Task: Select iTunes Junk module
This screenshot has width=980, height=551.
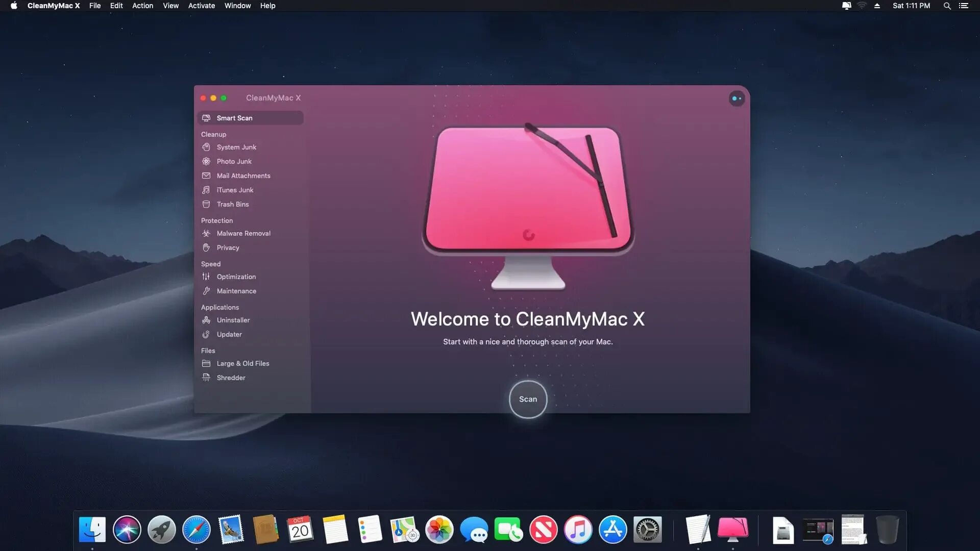Action: pos(234,190)
